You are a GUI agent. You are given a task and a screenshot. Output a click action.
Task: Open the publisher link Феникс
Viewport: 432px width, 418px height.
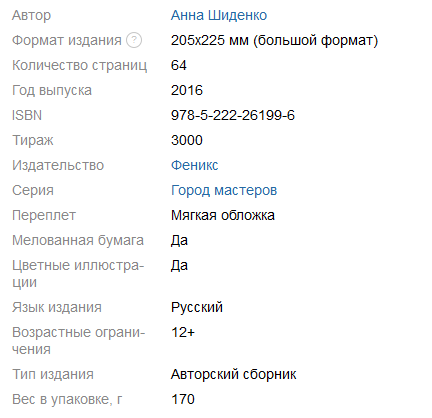(x=195, y=165)
